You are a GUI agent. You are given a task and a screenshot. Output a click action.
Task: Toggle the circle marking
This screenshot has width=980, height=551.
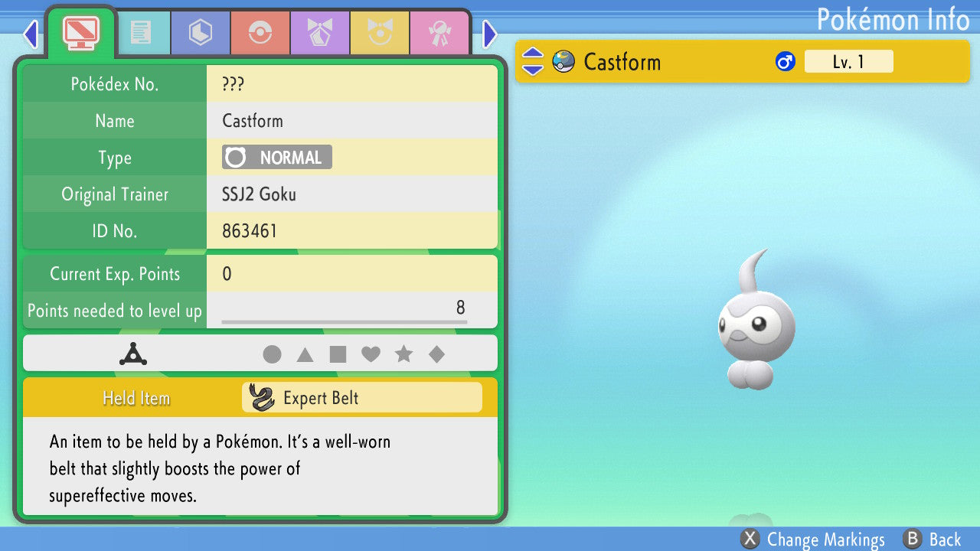point(272,354)
